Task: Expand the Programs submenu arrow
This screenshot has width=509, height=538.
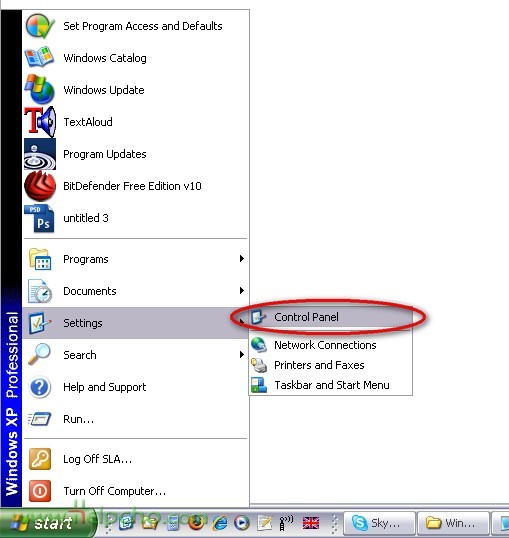Action: pos(242,259)
